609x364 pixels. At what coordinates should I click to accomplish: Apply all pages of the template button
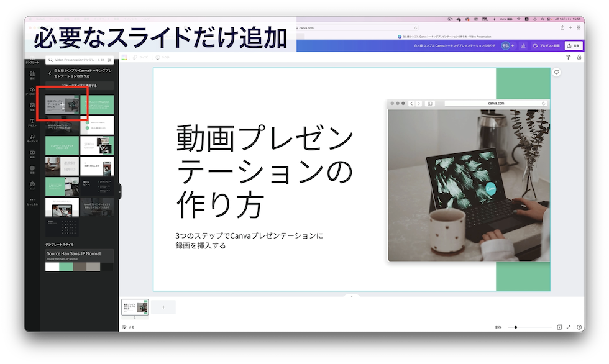80,85
